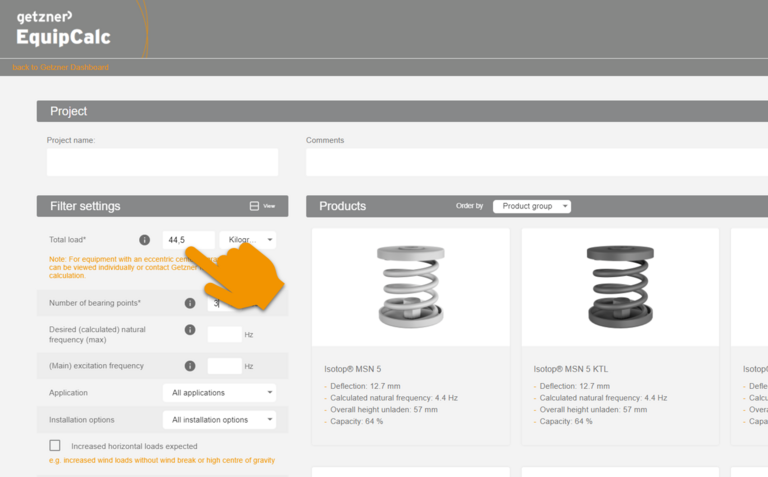Click the Products panel heading
768x477 pixels.
pyautogui.click(x=342, y=206)
